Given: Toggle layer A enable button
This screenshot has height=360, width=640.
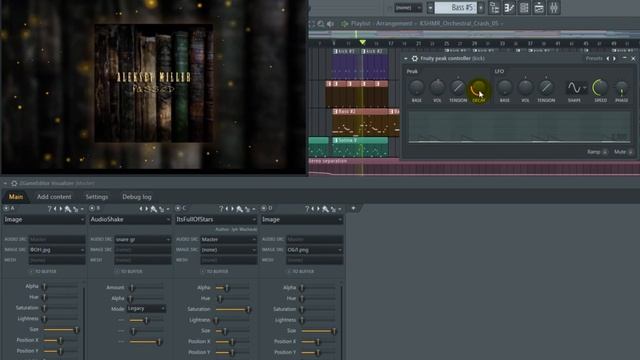Looking at the screenshot, I should 6,209.
